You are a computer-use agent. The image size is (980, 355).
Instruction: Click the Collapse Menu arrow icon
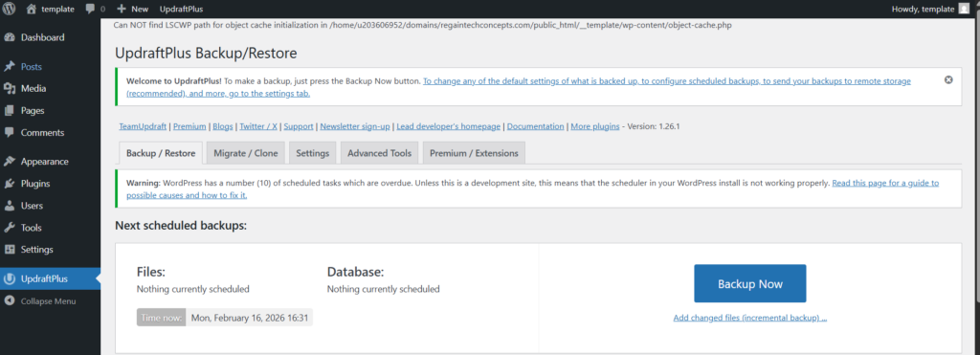tap(10, 301)
